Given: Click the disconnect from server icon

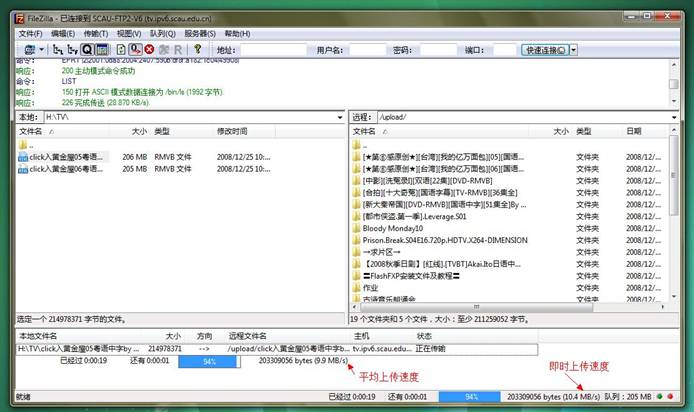Looking at the screenshot, I should click(x=164, y=50).
